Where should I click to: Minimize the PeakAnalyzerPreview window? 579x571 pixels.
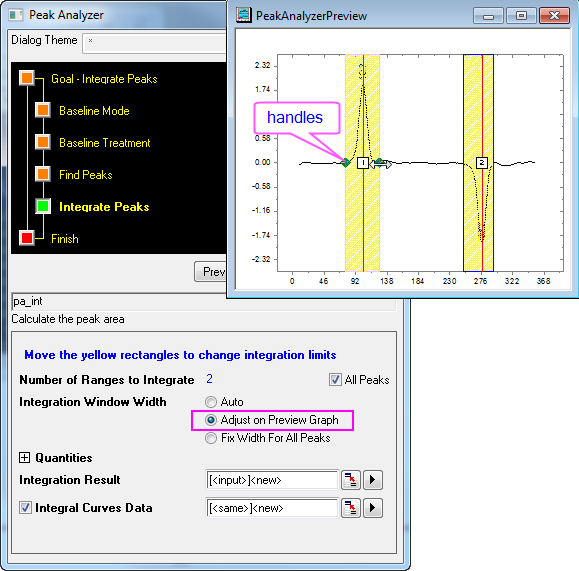(488, 16)
